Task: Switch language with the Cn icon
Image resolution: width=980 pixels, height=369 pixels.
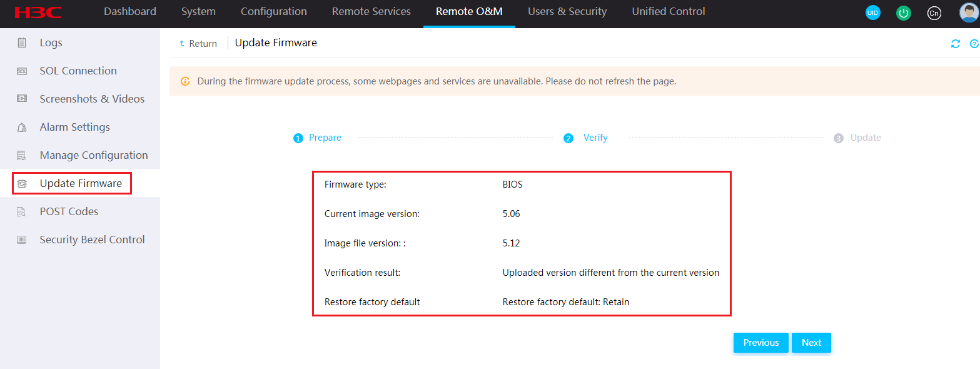Action: coord(934,13)
